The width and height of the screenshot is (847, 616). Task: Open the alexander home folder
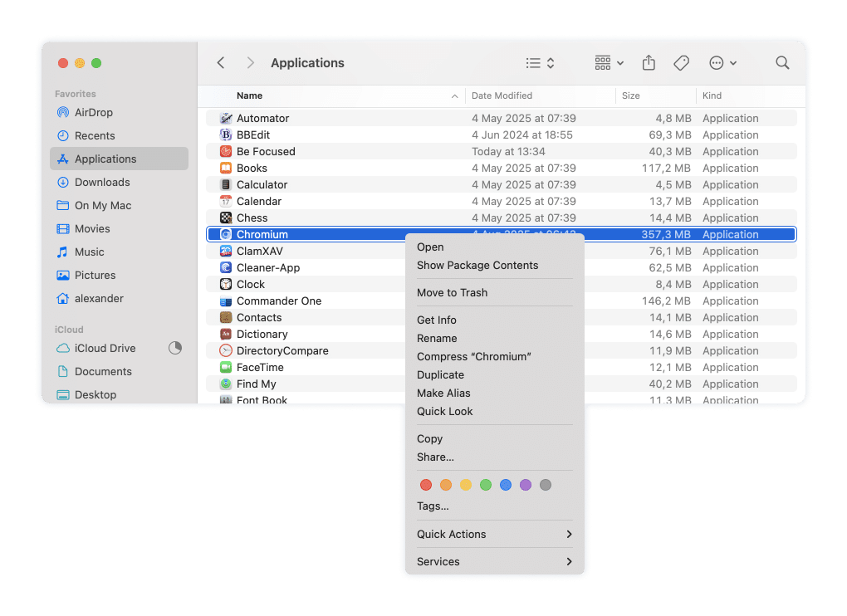coord(119,298)
